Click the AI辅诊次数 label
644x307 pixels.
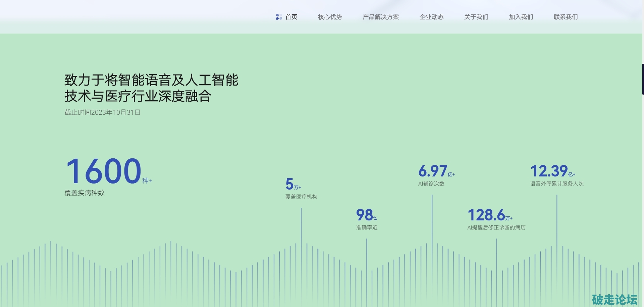[431, 184]
